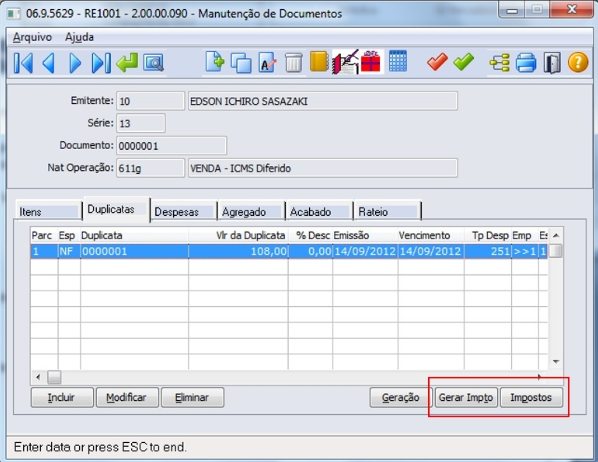Select the Duplicatas tab

(x=116, y=209)
